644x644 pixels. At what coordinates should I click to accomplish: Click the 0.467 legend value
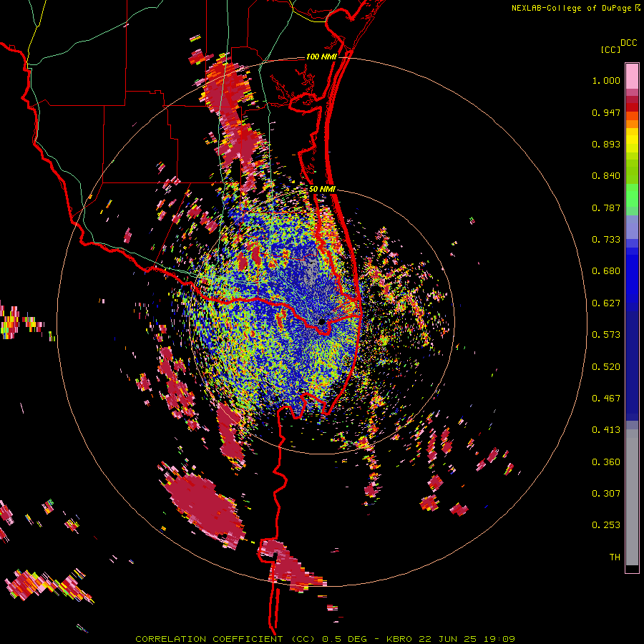pyautogui.click(x=606, y=399)
